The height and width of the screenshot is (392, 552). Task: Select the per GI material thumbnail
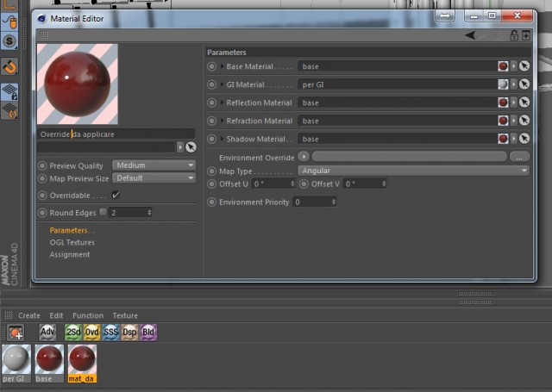pyautogui.click(x=16, y=364)
